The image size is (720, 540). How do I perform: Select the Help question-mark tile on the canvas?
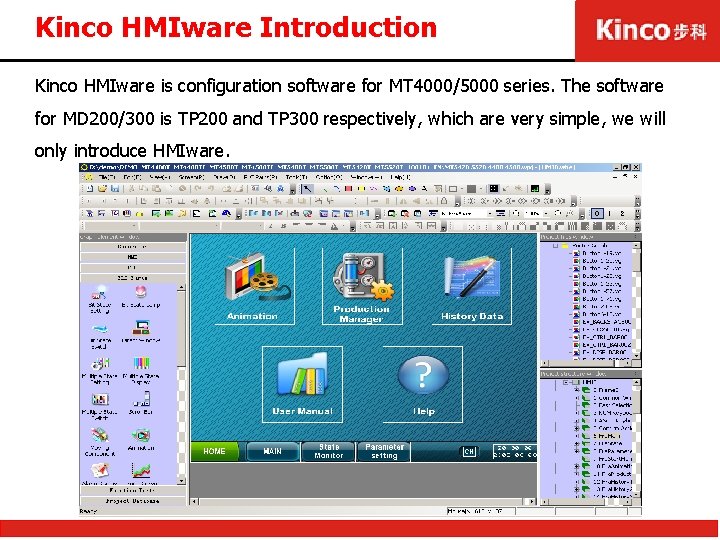click(x=423, y=384)
